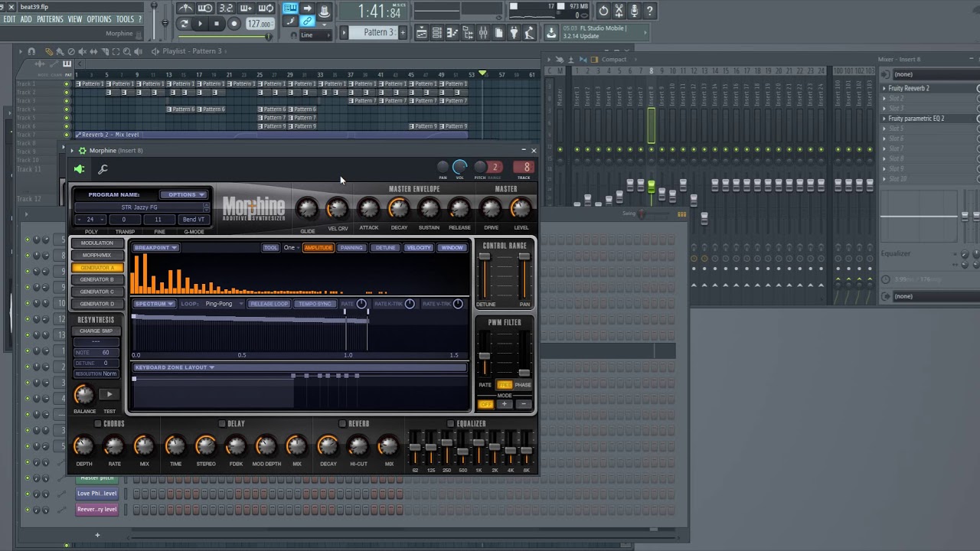Enable the CHORUS effect checkbox
Image resolution: width=980 pixels, height=551 pixels.
98,424
